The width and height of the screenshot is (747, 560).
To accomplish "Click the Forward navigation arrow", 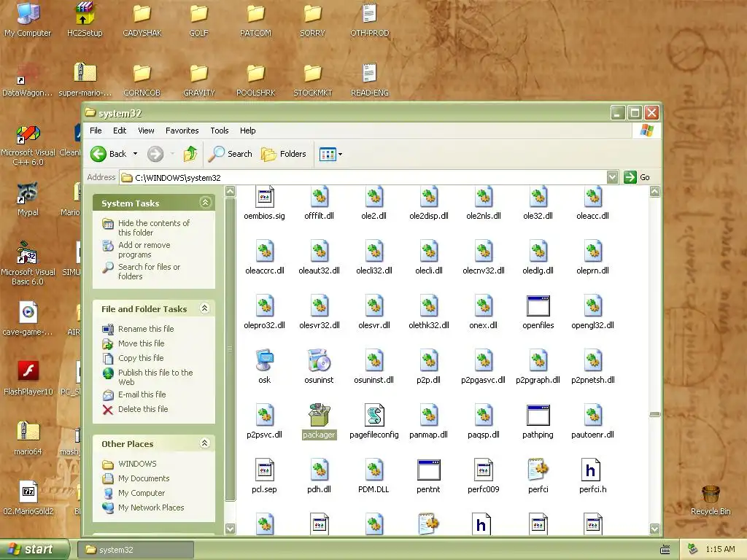I will click(155, 154).
